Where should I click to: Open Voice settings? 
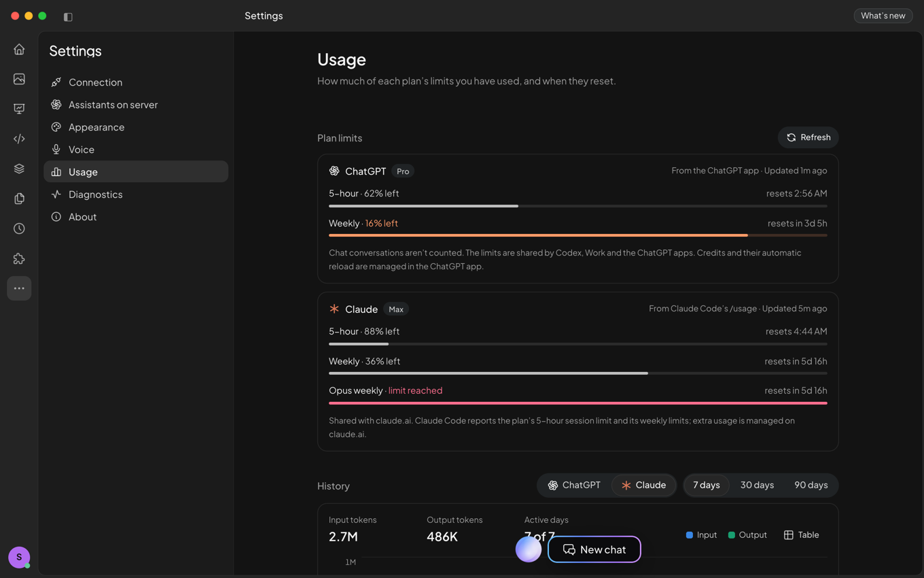136,150
